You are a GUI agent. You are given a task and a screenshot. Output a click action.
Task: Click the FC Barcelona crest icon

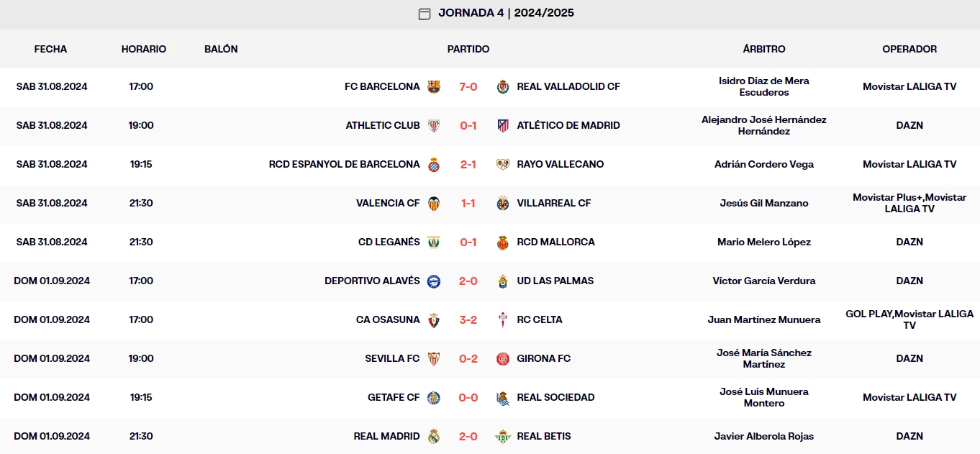tap(434, 86)
